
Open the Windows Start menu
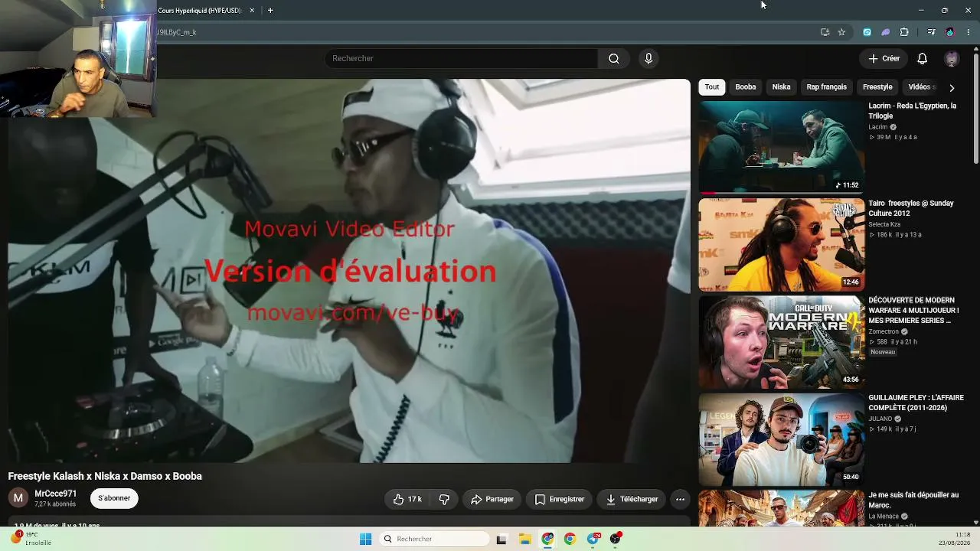tap(365, 539)
